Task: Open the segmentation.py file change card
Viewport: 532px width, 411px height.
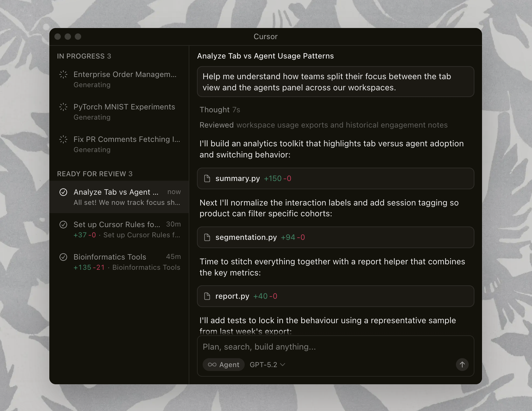Action: pos(335,237)
